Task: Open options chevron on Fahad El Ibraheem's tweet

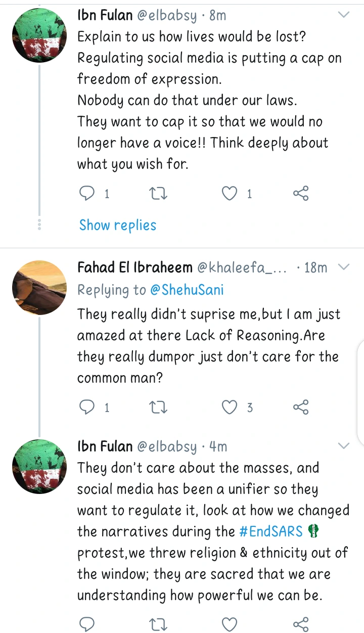Action: click(344, 267)
